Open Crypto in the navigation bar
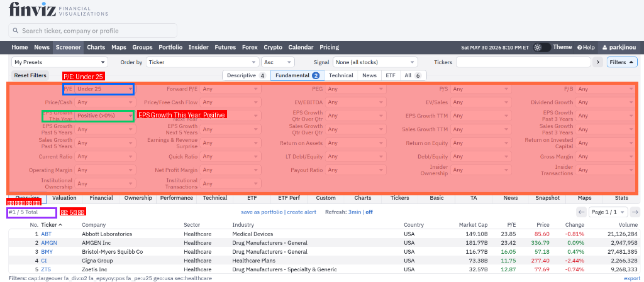 (273, 47)
